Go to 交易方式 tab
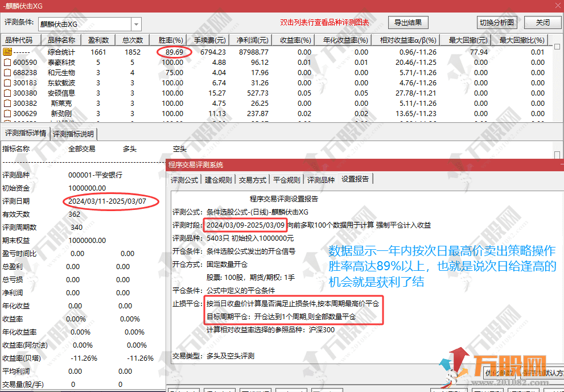This screenshot has height=392, width=564. [x=252, y=180]
